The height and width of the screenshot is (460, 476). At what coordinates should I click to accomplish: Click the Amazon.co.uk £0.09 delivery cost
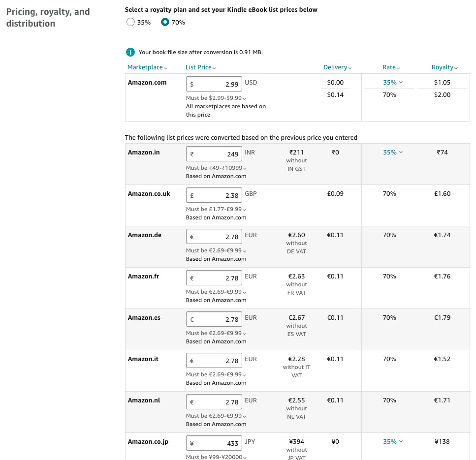tap(335, 193)
